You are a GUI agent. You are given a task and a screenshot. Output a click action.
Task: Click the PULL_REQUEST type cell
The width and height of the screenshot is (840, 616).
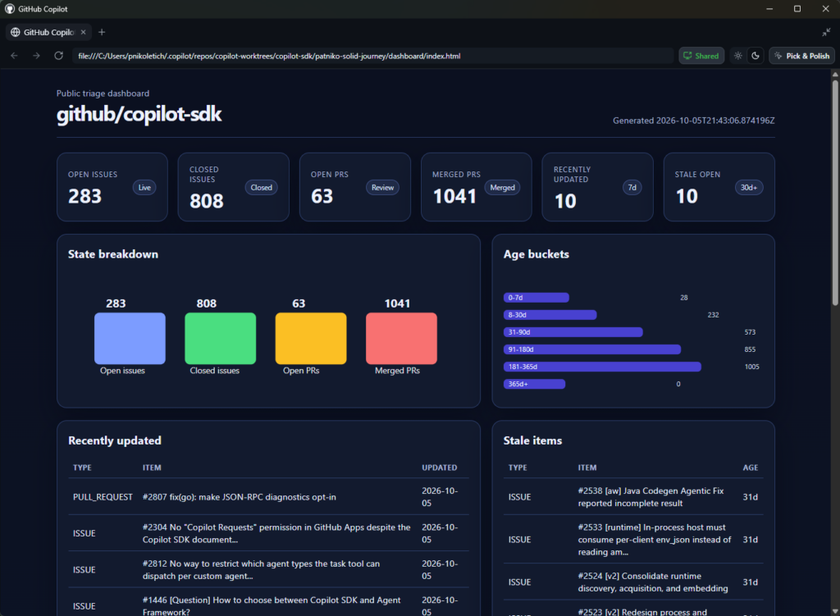(x=103, y=497)
